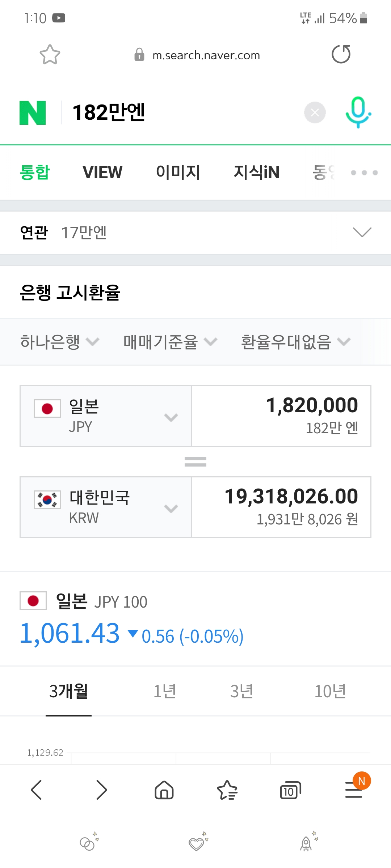Open the bookmarks list star icon
The image size is (391, 868).
coord(227,790)
